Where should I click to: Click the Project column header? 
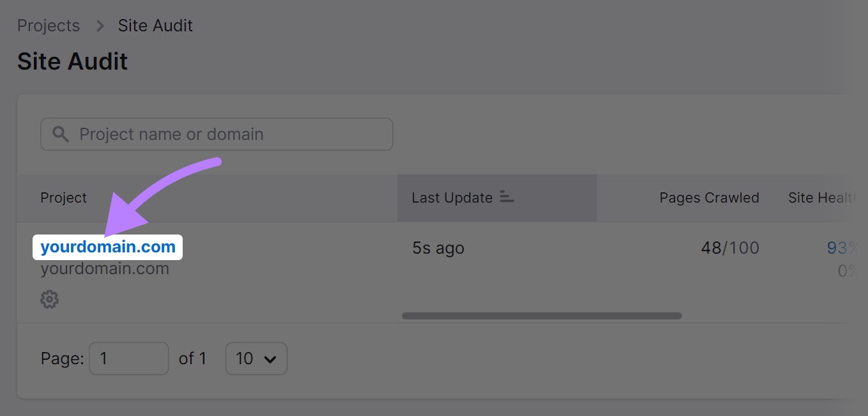[x=63, y=197]
